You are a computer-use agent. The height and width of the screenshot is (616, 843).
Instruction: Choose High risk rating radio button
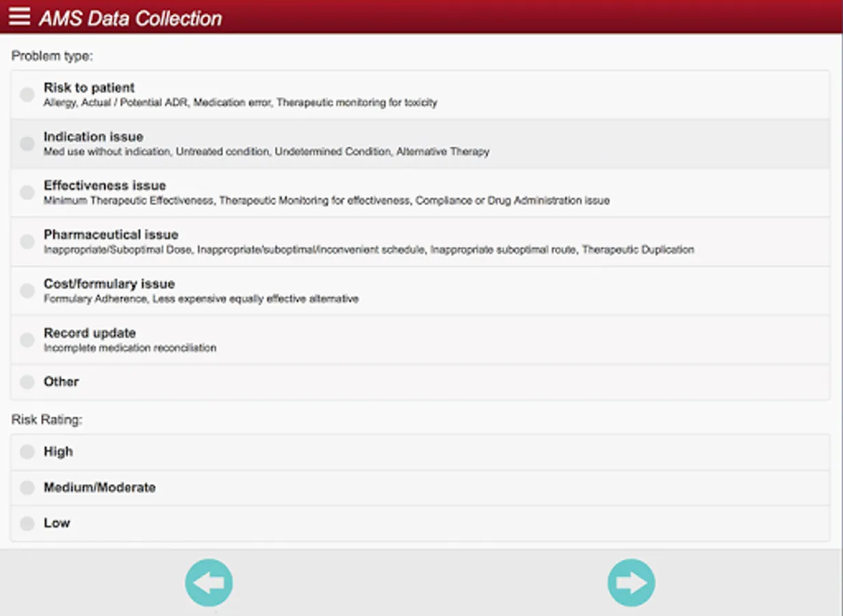pyautogui.click(x=27, y=452)
